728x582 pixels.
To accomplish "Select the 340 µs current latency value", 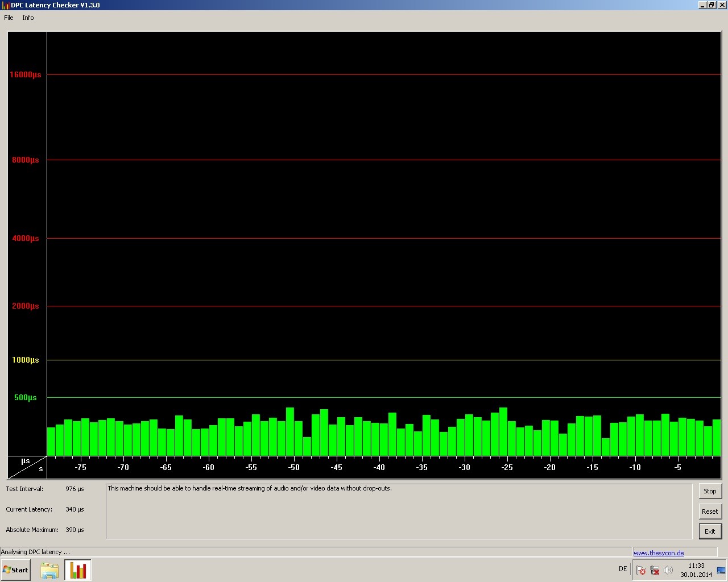I will pyautogui.click(x=75, y=509).
